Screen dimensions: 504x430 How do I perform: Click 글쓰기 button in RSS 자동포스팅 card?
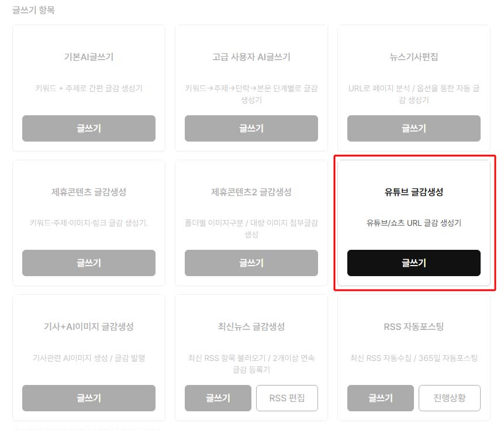[381, 398]
